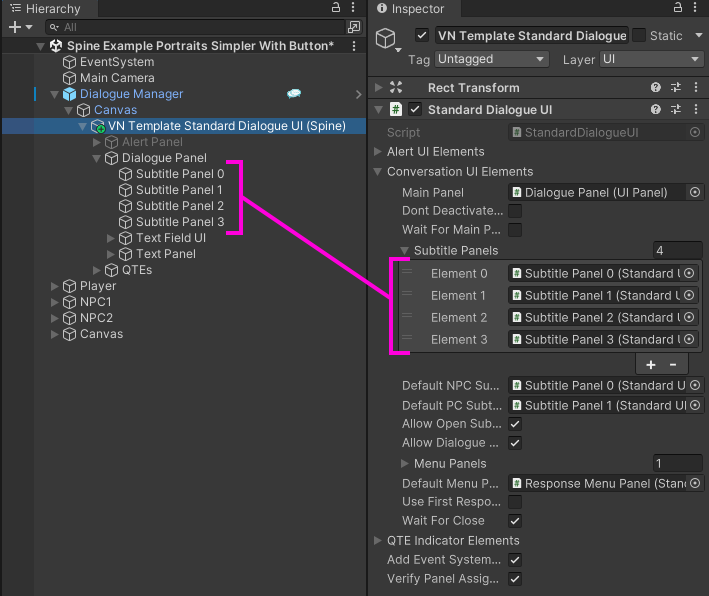This screenshot has width=709, height=596.
Task: Click the Menu Panels size field
Action: (677, 464)
